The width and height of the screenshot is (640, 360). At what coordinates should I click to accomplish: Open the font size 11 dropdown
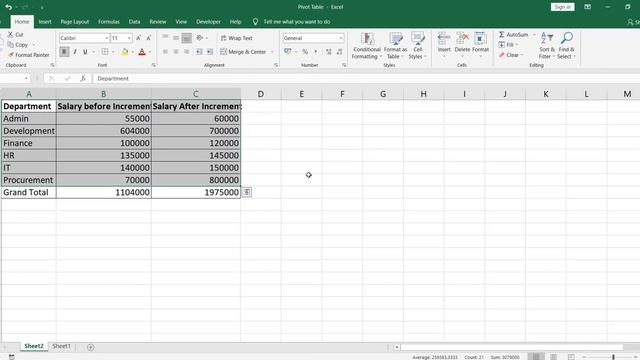coord(129,38)
